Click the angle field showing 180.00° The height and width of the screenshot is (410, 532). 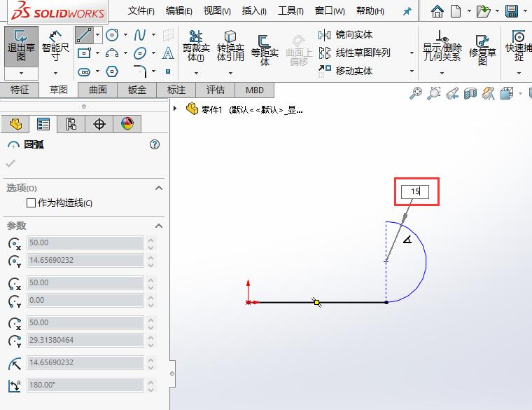(85, 385)
